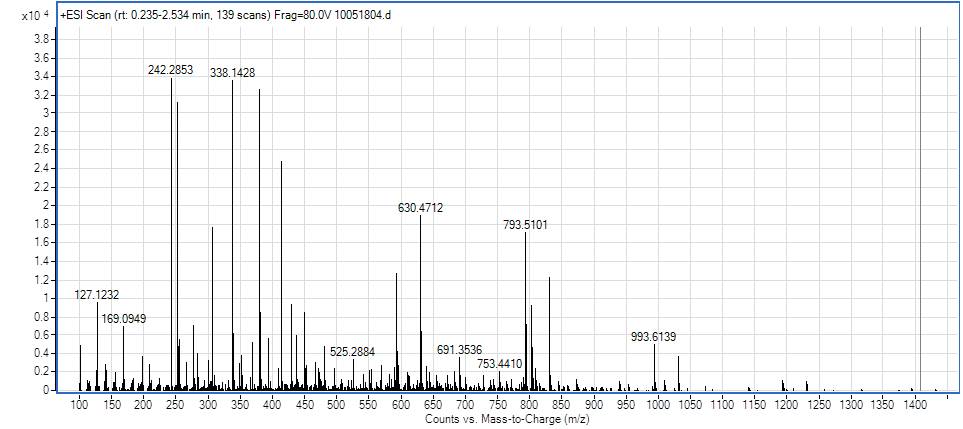Click the Counts vs. Mass-to-Charge axis title
The image size is (963, 429).
507,419
